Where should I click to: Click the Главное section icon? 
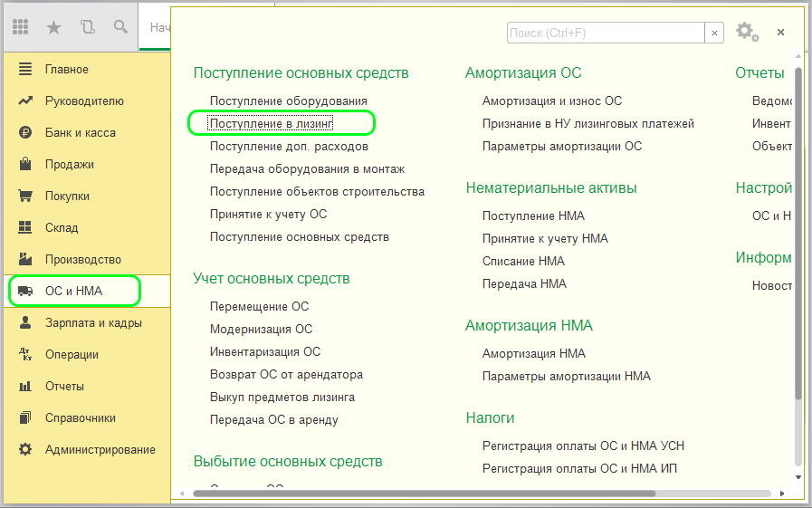point(24,69)
